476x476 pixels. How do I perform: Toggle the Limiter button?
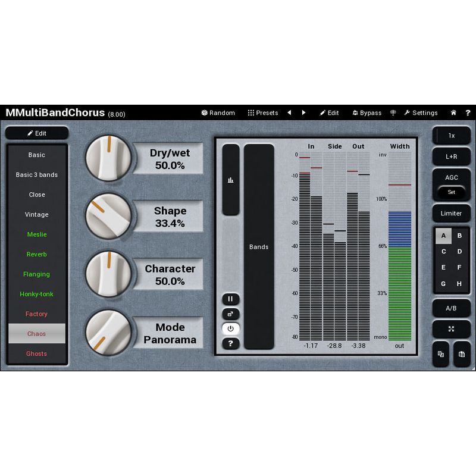click(452, 214)
